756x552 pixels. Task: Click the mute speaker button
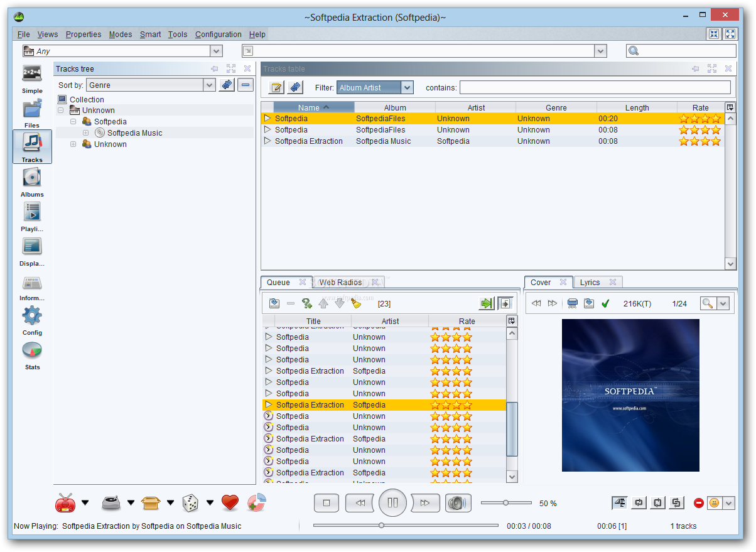tap(458, 503)
